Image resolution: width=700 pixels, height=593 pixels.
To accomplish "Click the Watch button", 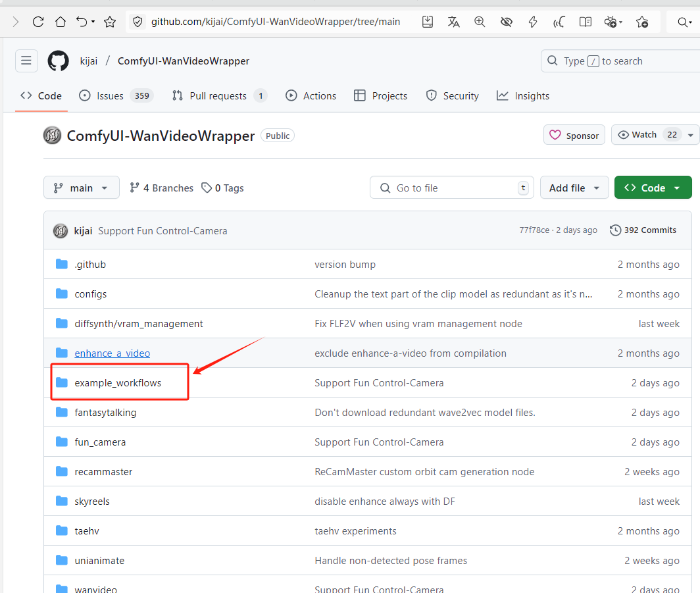I will [647, 135].
